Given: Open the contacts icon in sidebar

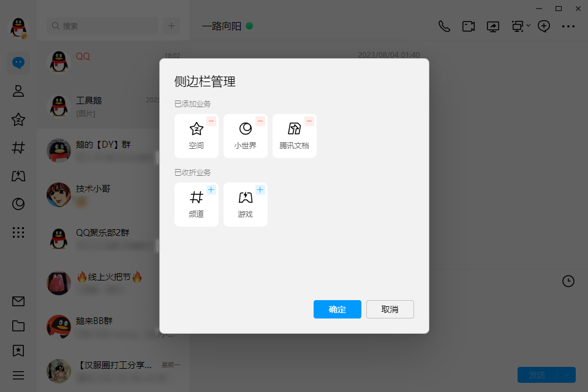Looking at the screenshot, I should click(x=18, y=91).
